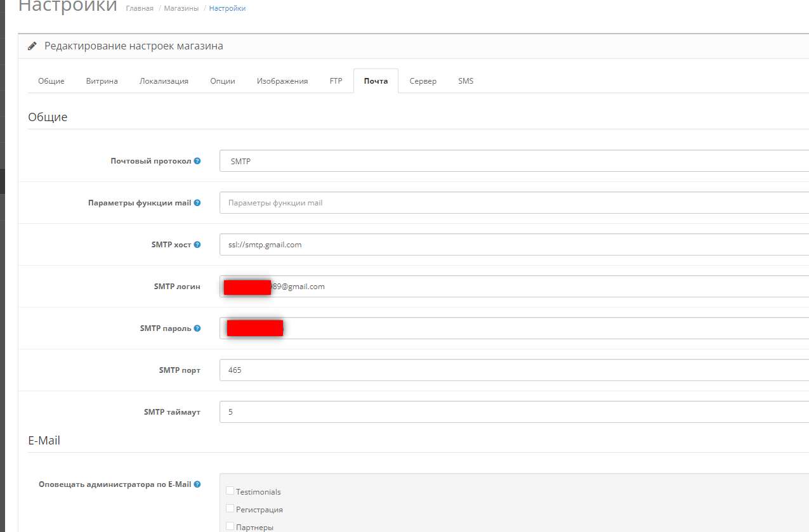The width and height of the screenshot is (809, 532).
Task: Click help icon near Оповещать администратора по E-Mail
Action: 197,484
